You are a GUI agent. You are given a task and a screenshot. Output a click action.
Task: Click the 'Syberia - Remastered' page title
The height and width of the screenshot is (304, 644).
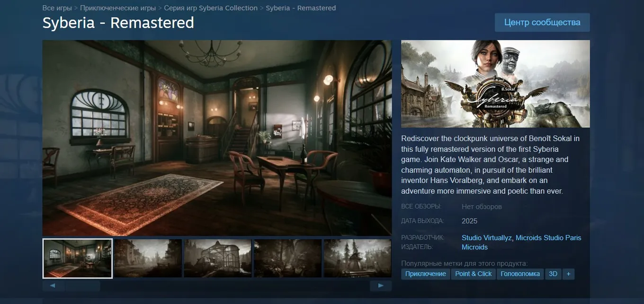(x=118, y=23)
